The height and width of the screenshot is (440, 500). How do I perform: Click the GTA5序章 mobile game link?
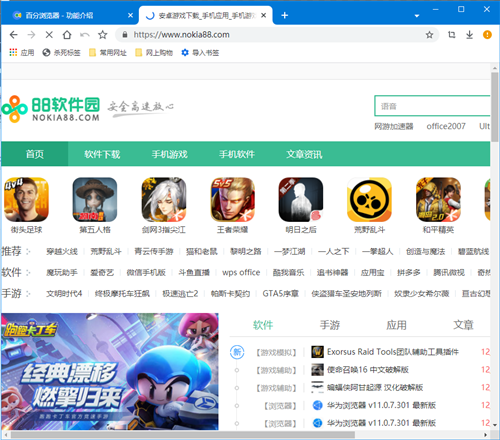coord(280,293)
